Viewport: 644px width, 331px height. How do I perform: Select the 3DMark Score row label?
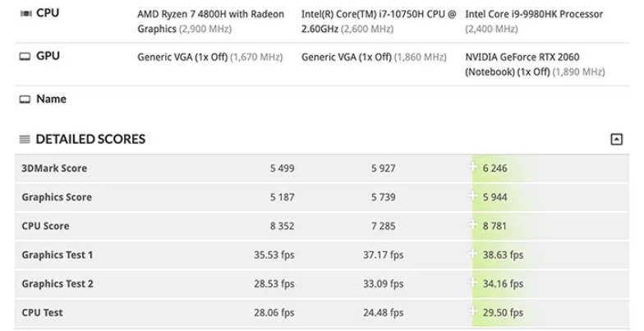click(x=54, y=168)
